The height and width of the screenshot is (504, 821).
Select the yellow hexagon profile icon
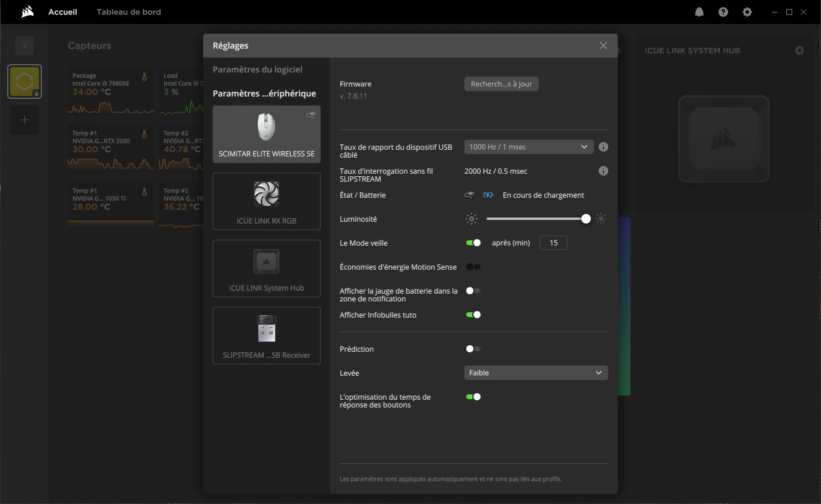[x=25, y=82]
